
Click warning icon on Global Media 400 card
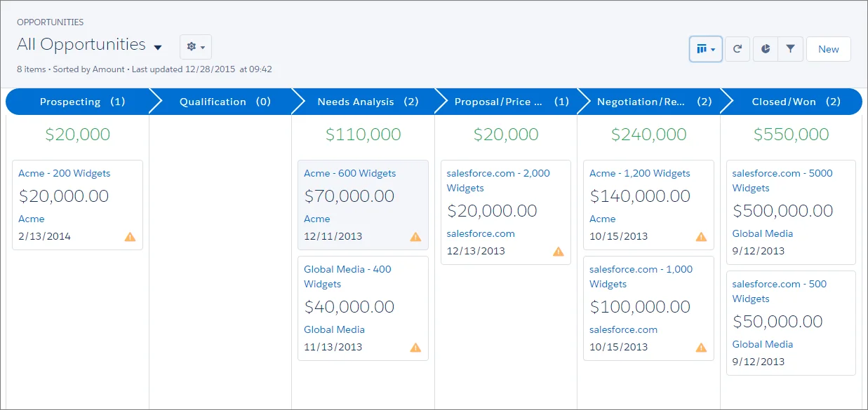[x=415, y=348]
